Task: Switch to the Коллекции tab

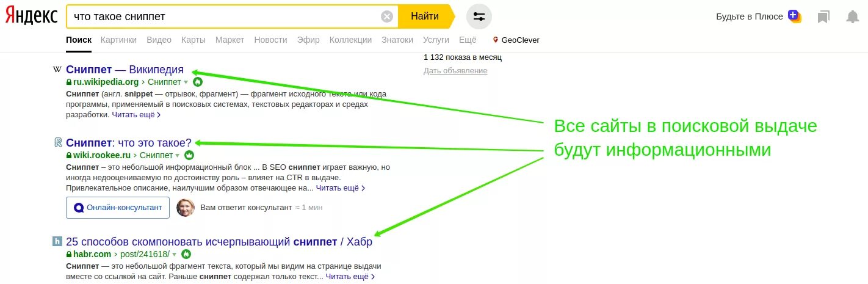Action: 350,40
